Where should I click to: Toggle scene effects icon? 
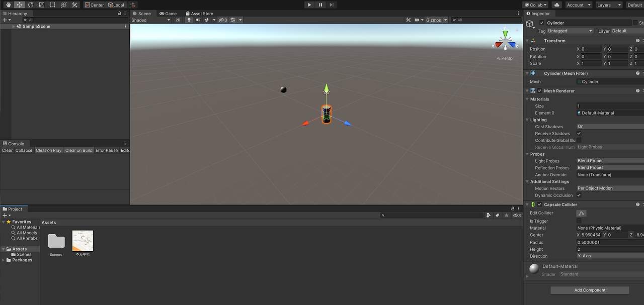click(x=207, y=20)
